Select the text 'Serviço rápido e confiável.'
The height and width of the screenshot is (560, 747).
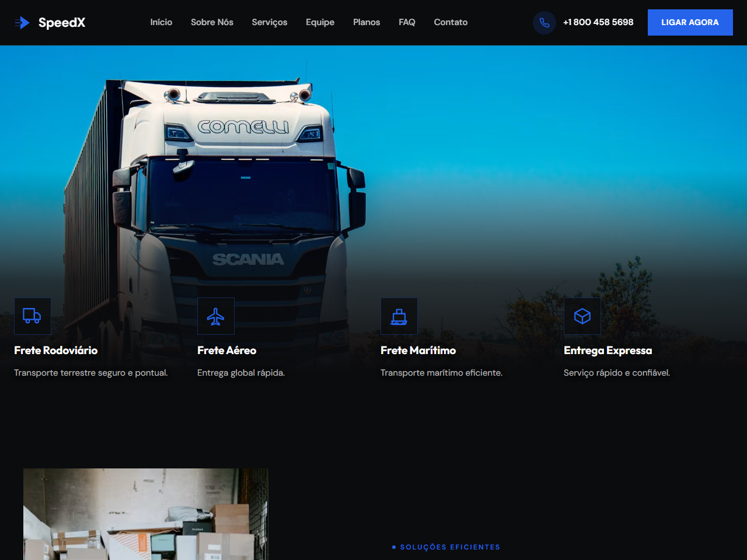pyautogui.click(x=617, y=373)
